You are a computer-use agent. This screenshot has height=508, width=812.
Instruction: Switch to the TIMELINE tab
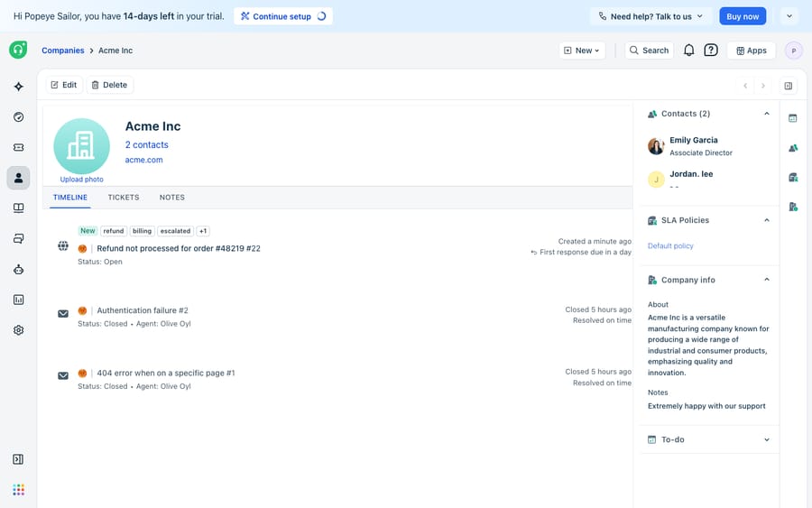coord(69,198)
